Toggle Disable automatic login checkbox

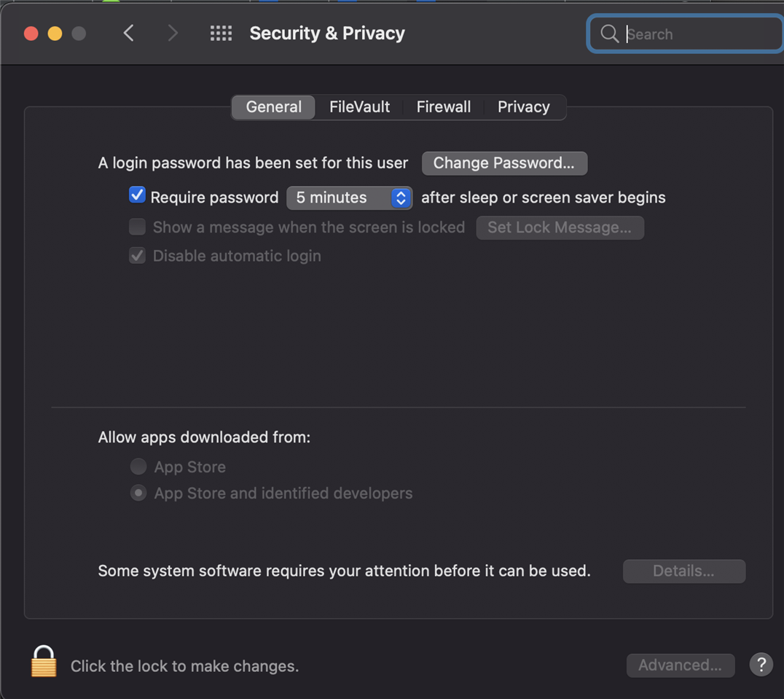click(x=137, y=256)
